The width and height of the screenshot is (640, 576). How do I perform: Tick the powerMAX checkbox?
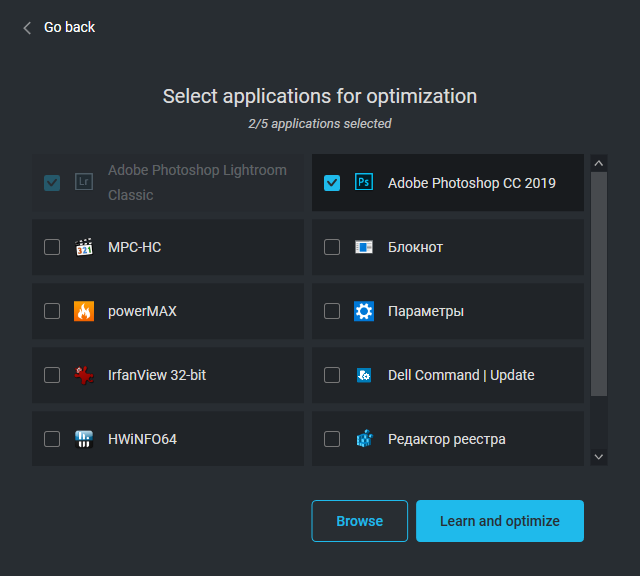(x=52, y=311)
